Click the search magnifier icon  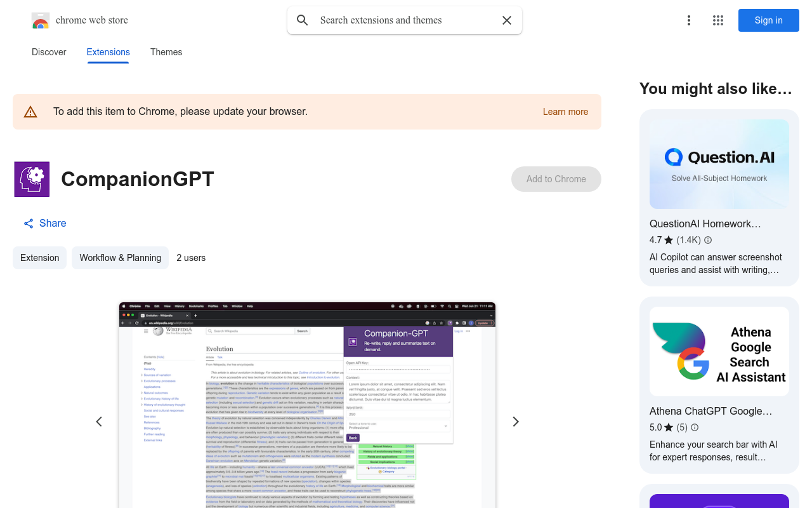(303, 20)
